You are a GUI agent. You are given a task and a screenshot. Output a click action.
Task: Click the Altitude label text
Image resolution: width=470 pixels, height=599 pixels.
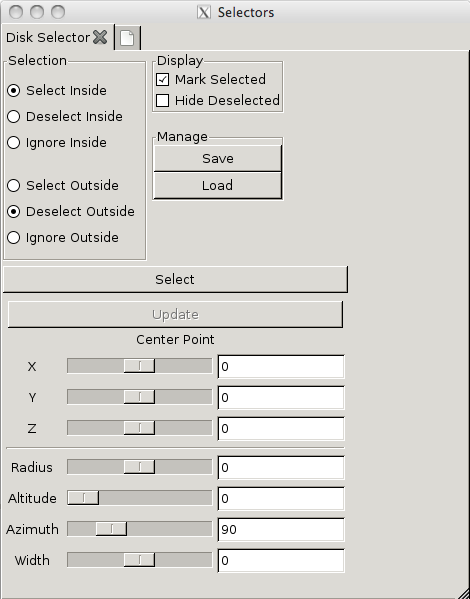point(32,499)
